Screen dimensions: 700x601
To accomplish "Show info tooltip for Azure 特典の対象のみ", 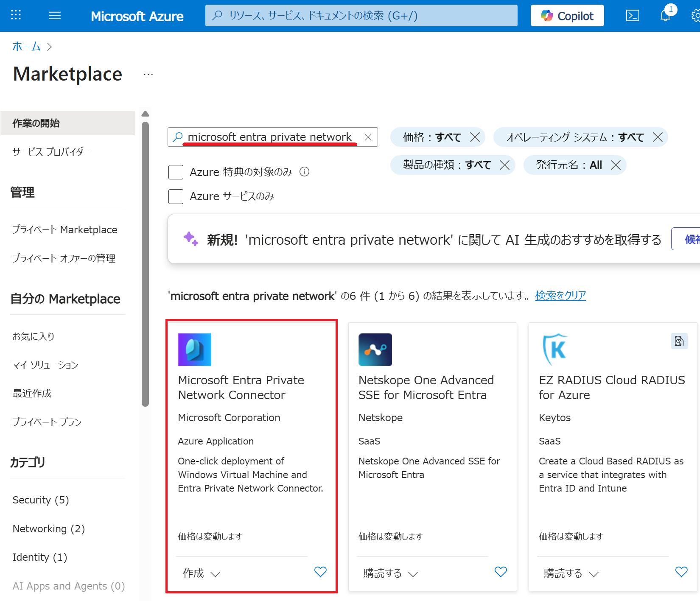I will point(305,171).
